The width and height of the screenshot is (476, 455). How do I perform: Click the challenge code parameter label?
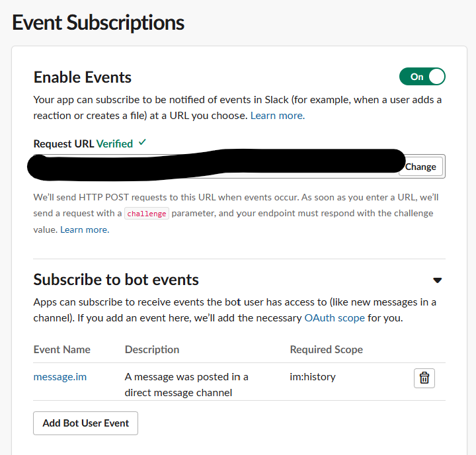(x=147, y=214)
